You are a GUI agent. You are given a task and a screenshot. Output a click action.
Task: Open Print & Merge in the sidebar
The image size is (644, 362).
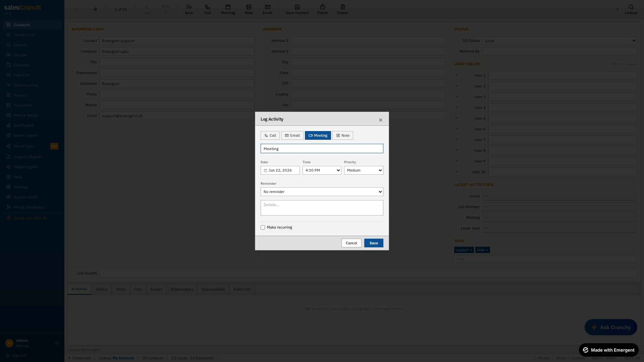pyautogui.click(x=32, y=115)
